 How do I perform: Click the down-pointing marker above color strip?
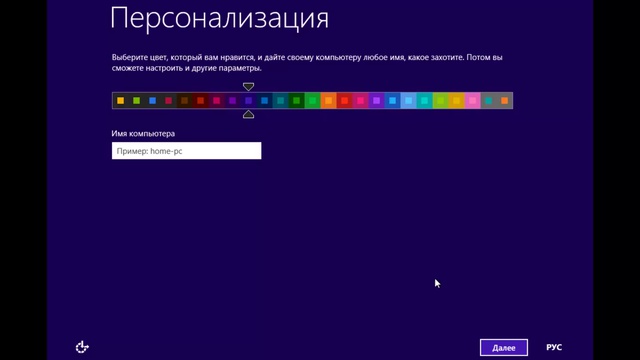[x=248, y=87]
